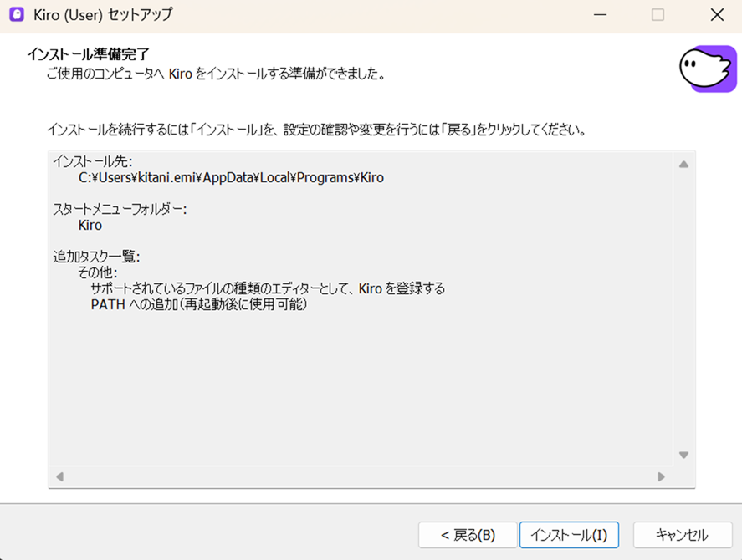Viewport: 742px width, 560px height.
Task: Click the 追加タスク一覧: label
Action: 96,257
